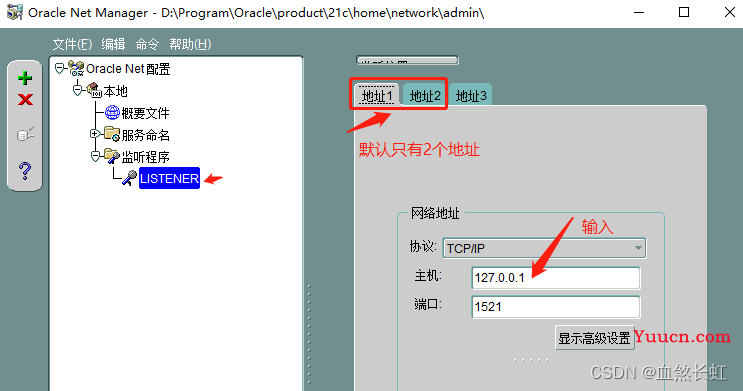
Task: Select 服务命名 label in the tree
Action: tap(145, 135)
